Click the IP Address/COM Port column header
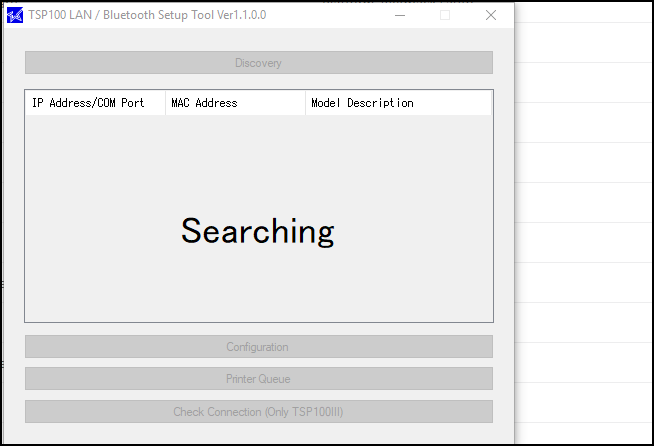This screenshot has width=654, height=446. 96,103
